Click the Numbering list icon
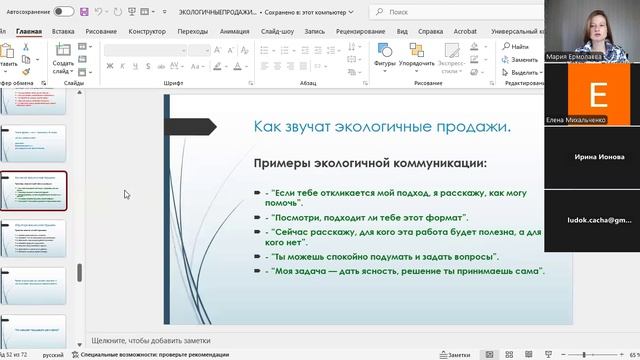This screenshot has width=640, height=360. (x=284, y=50)
